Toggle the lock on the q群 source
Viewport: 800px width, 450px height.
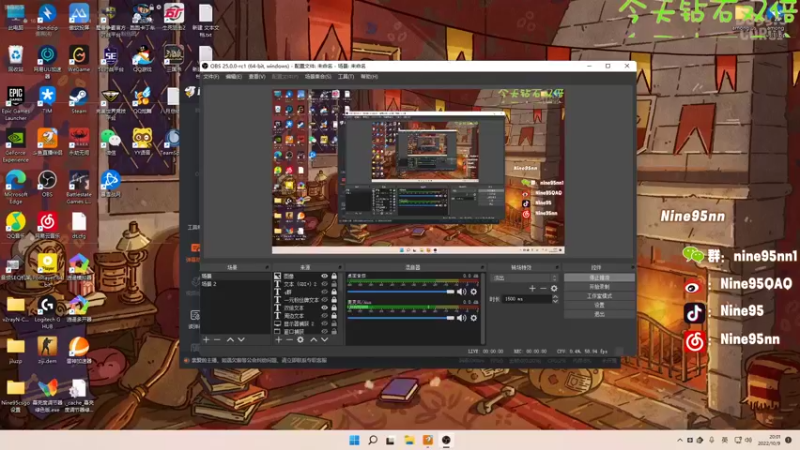tap(334, 292)
